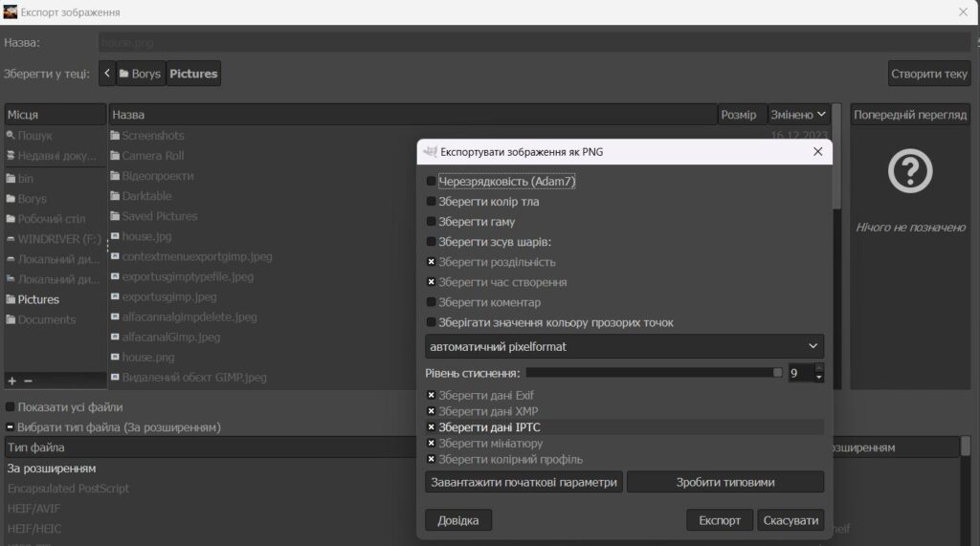Click the Рівень стиснення slider
980x546 pixels.
coord(654,372)
